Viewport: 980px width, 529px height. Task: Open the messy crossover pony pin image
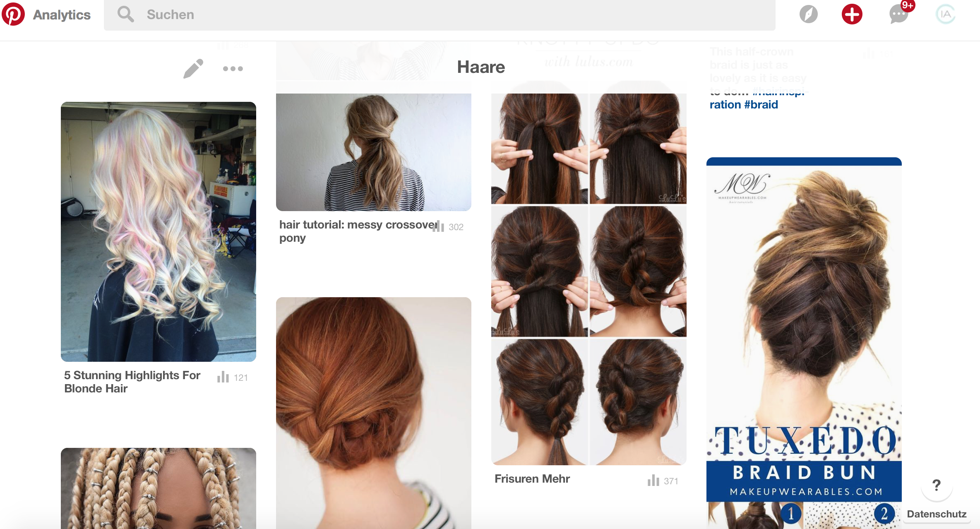[374, 152]
